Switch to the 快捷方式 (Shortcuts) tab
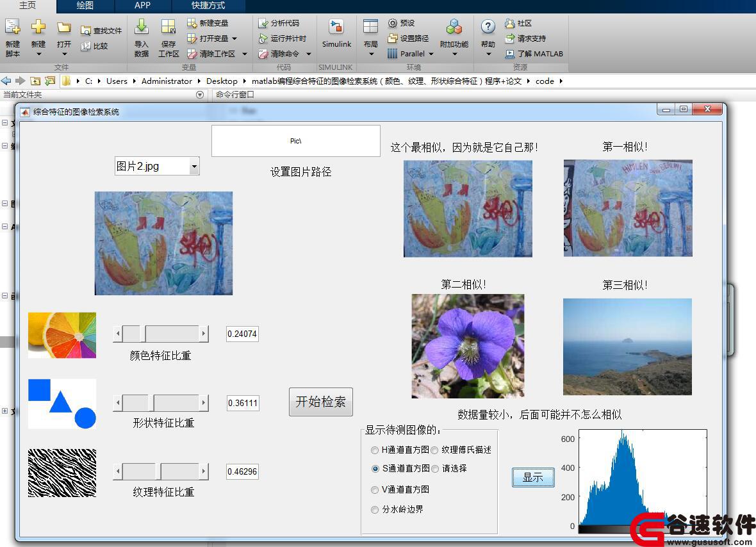This screenshot has height=547, width=756. coord(208,6)
